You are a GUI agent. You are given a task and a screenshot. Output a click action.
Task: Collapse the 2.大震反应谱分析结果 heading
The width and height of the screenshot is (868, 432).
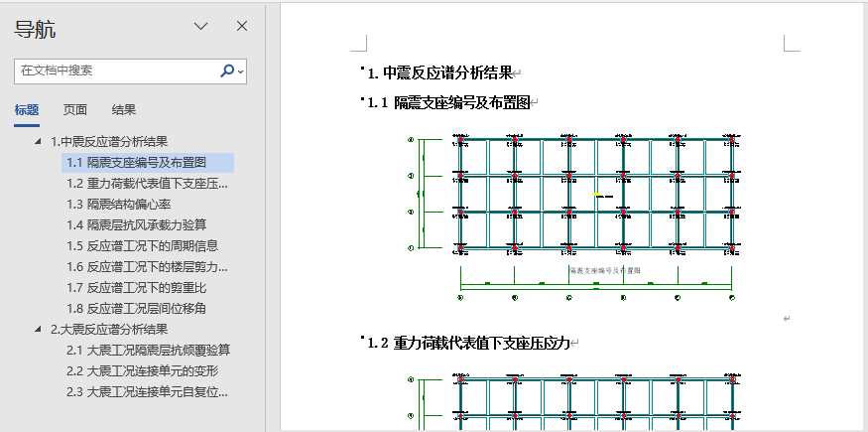click(39, 330)
